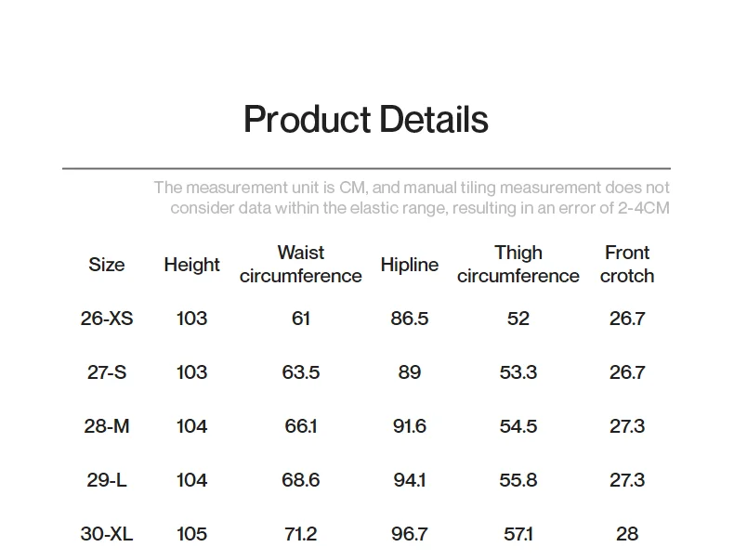734x560 pixels.
Task: Select the 27-S size row label
Action: [x=107, y=372]
